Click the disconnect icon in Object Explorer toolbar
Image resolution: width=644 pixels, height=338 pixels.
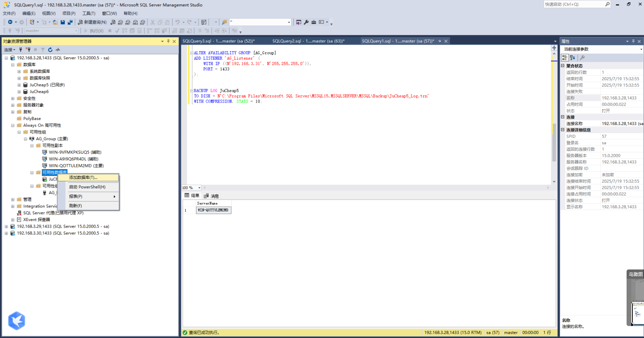point(28,50)
